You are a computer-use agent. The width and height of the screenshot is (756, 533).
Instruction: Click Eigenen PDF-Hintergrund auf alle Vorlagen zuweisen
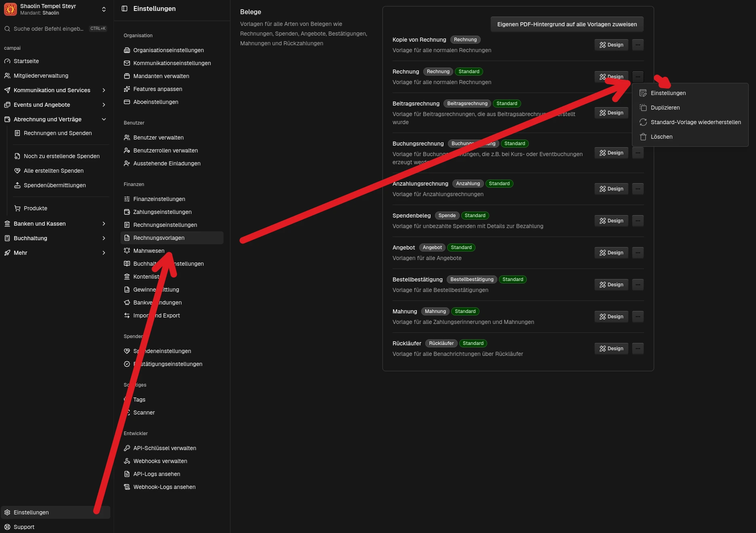pyautogui.click(x=567, y=24)
